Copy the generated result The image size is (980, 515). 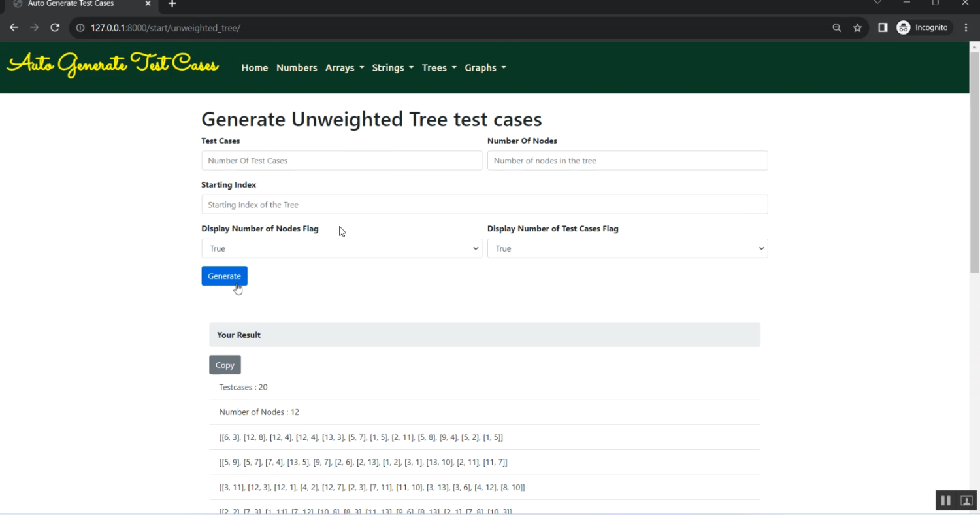[x=225, y=365]
